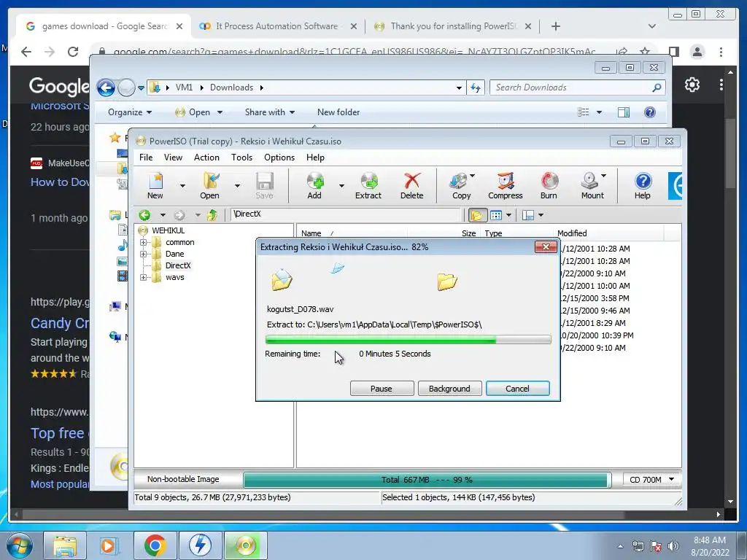The width and height of the screenshot is (747, 560).
Task: Expand the common folder in tree
Action: [143, 242]
